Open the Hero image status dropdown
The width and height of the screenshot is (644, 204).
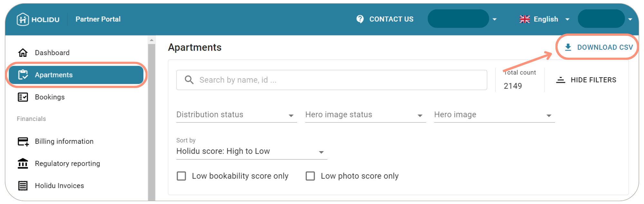tap(365, 115)
